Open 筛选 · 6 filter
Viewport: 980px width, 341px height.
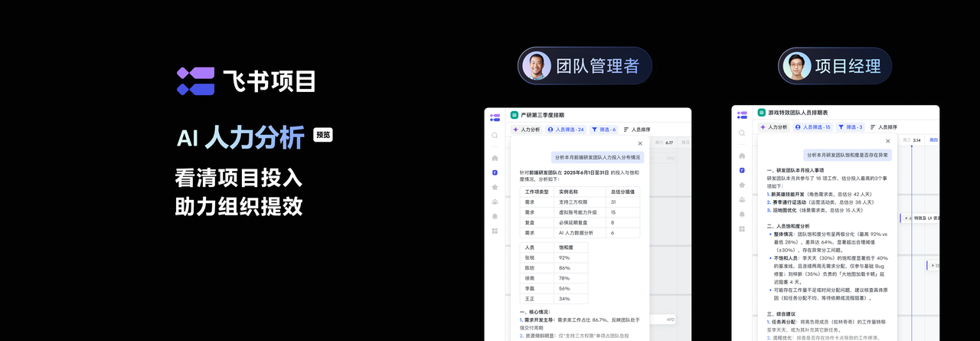[604, 130]
